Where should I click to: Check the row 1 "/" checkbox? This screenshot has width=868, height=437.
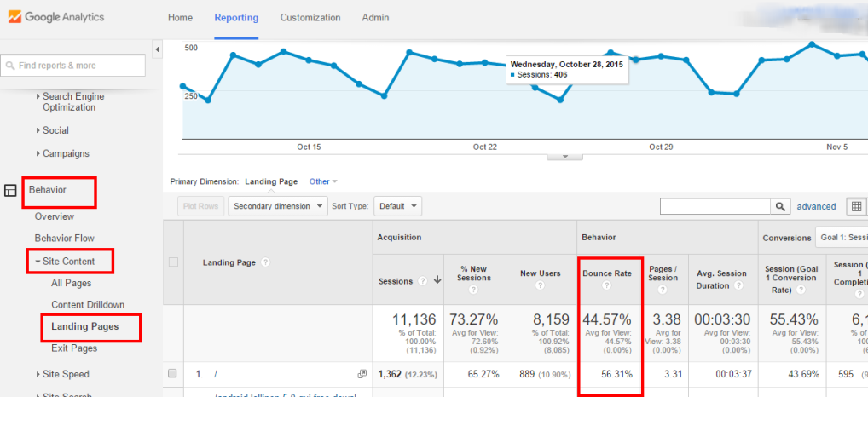pos(172,374)
